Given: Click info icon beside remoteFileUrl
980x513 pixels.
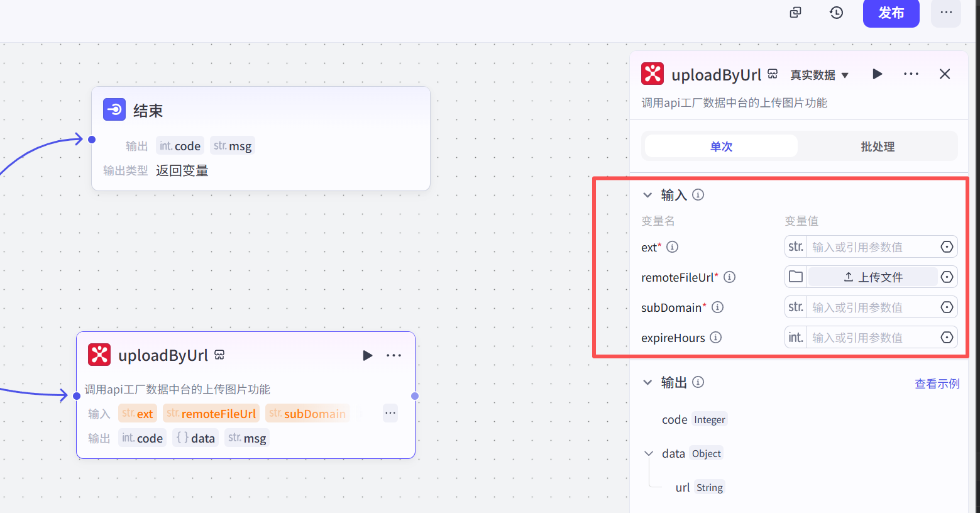Looking at the screenshot, I should (x=729, y=277).
